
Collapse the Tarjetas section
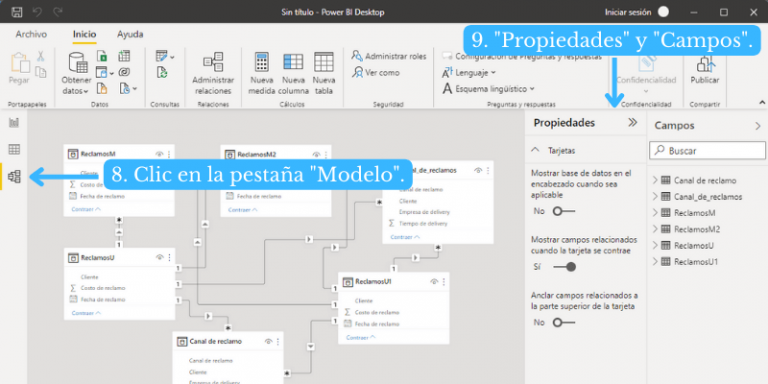[x=536, y=150]
